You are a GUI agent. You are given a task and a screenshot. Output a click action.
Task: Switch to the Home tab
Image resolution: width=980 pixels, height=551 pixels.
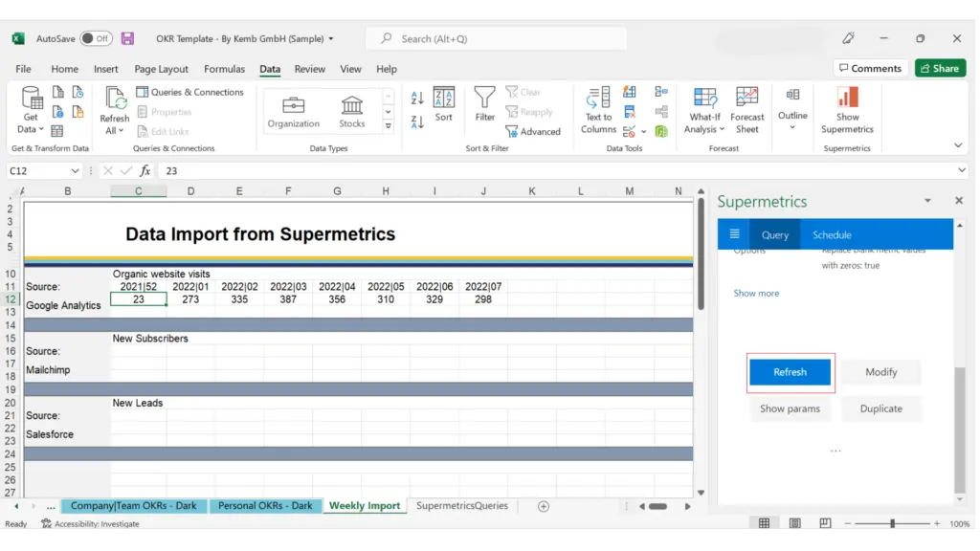pyautogui.click(x=64, y=69)
